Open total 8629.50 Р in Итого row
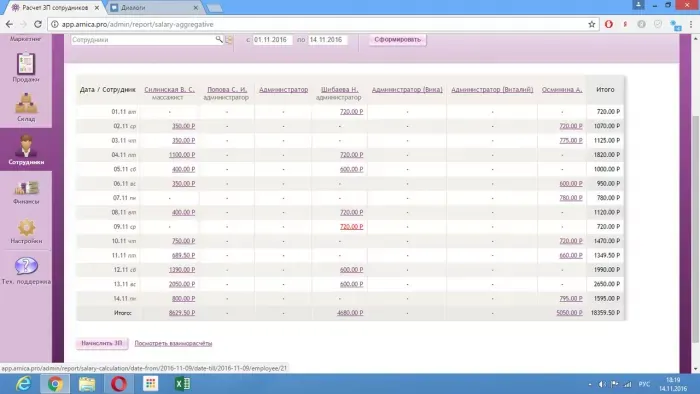The height and width of the screenshot is (394, 700). pyautogui.click(x=182, y=313)
